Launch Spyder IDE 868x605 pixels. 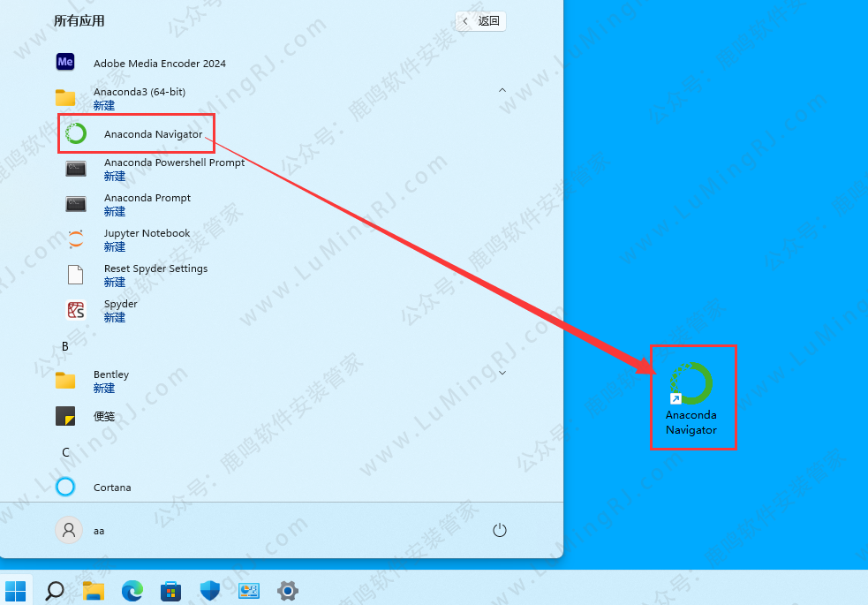click(x=120, y=310)
